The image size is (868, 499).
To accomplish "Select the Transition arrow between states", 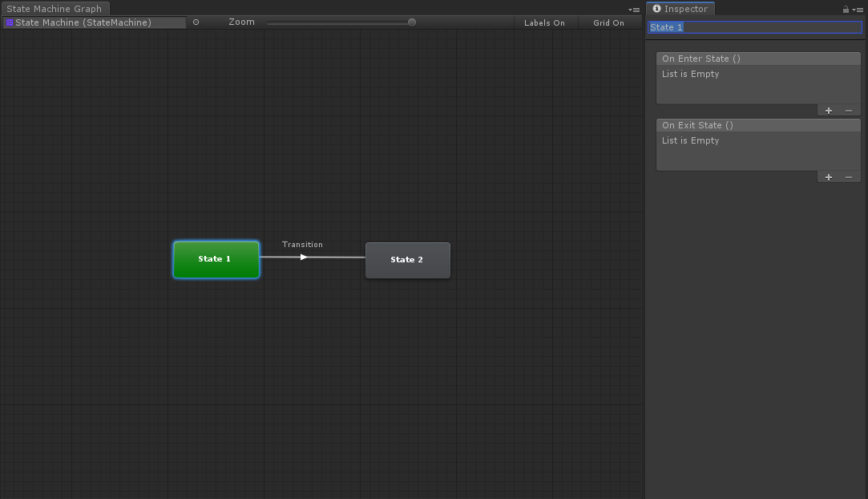I will tap(304, 257).
